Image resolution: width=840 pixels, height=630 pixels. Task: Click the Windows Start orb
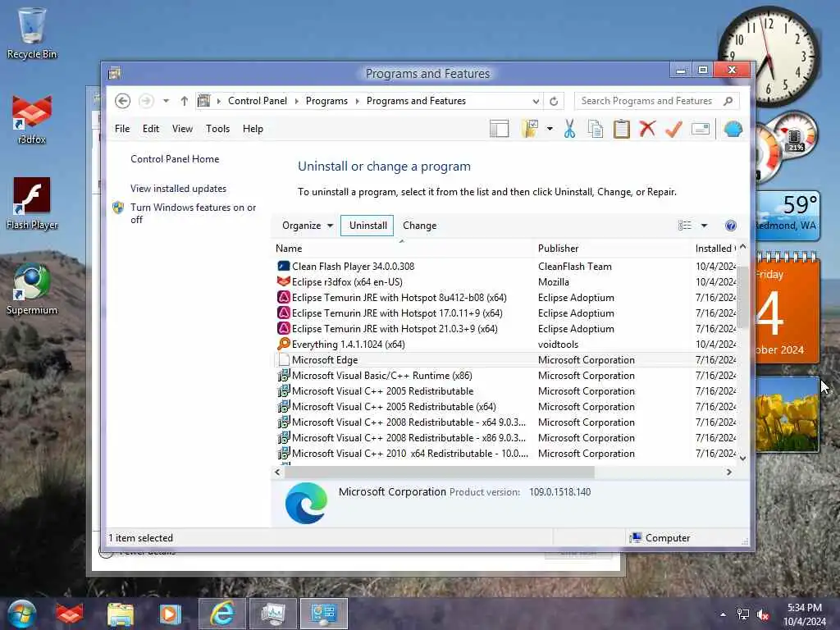point(21,614)
